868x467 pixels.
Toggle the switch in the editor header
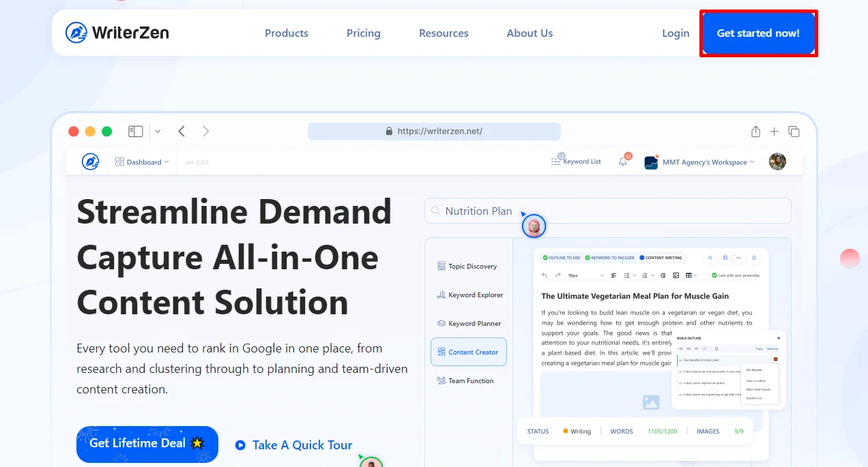click(x=735, y=258)
